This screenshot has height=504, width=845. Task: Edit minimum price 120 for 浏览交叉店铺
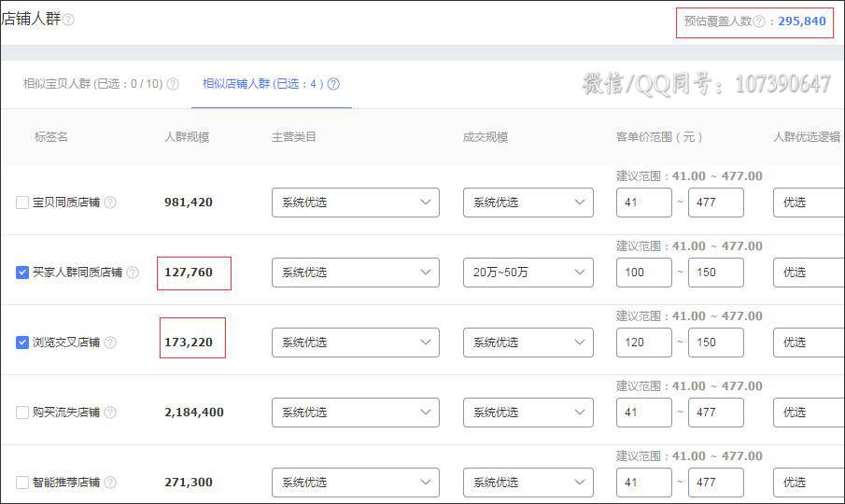click(644, 343)
